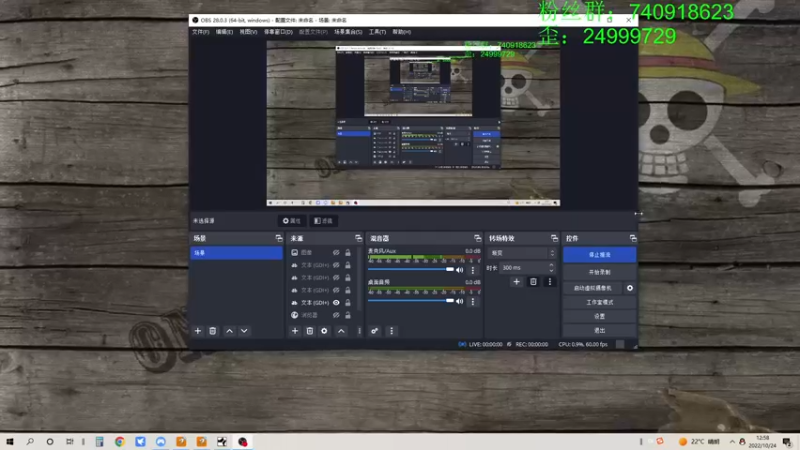
Task: Open Task View from the taskbar
Action: 69,442
